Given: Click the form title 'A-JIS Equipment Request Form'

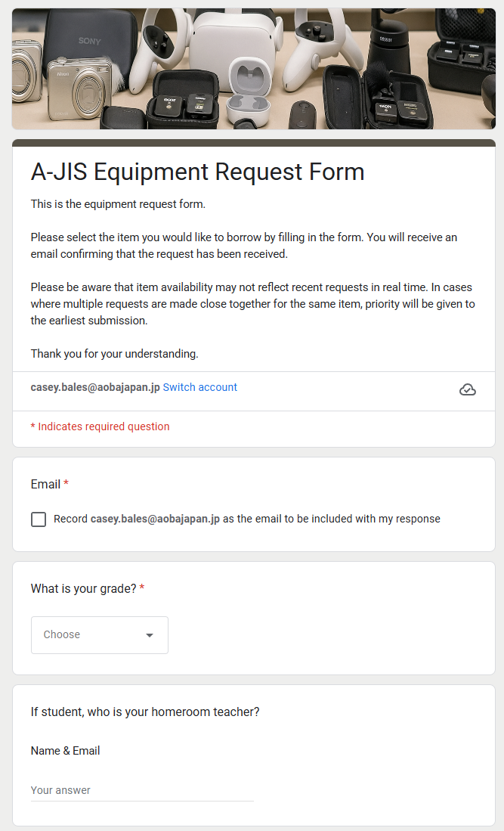Looking at the screenshot, I should 197,172.
